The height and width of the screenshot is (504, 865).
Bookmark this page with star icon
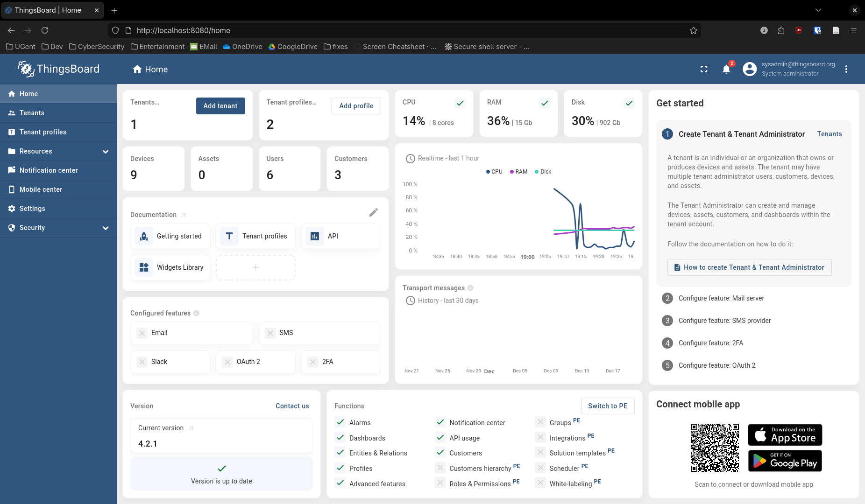[x=693, y=30]
